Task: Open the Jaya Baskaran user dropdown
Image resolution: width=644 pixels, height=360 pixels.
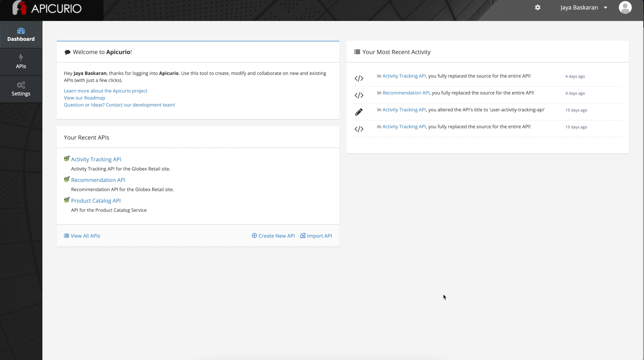Action: [x=584, y=8]
